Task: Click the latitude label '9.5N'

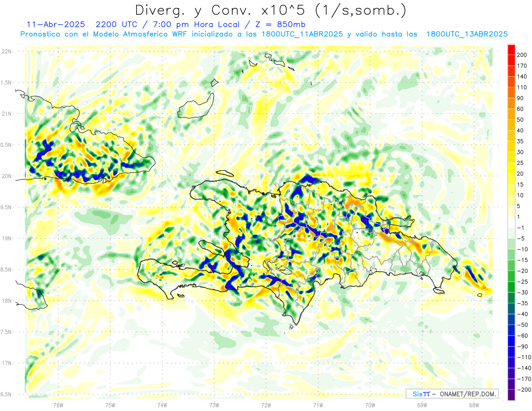Action: coord(6,207)
